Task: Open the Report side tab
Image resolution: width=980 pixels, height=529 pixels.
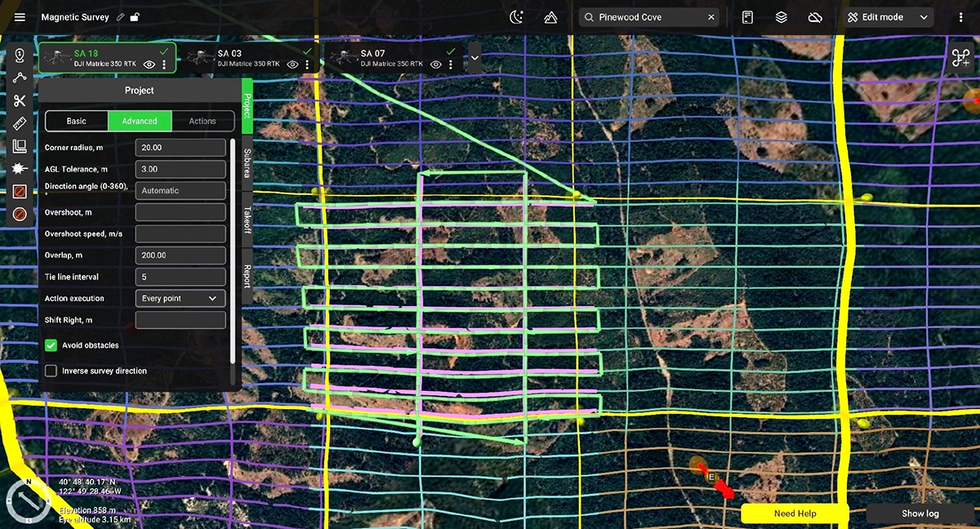Action: (x=247, y=276)
